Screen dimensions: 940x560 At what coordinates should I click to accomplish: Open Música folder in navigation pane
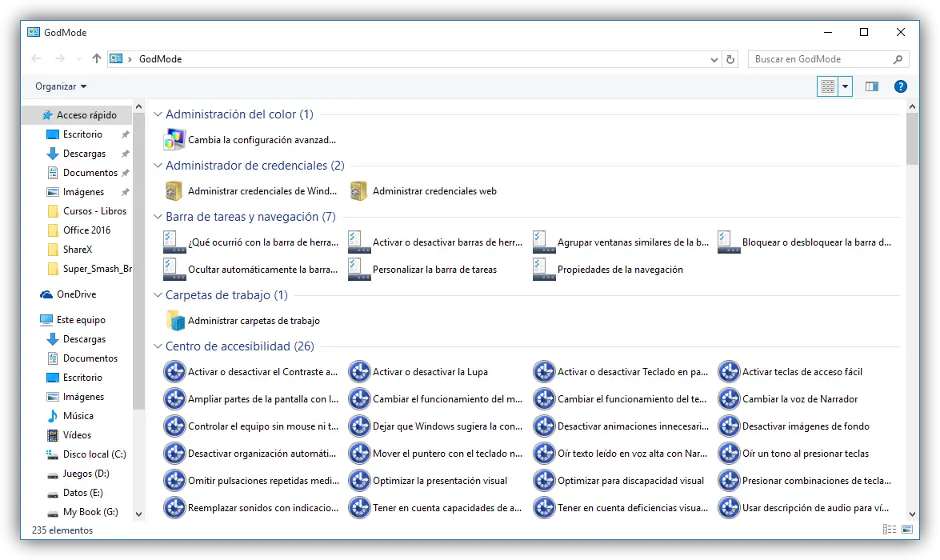78,416
